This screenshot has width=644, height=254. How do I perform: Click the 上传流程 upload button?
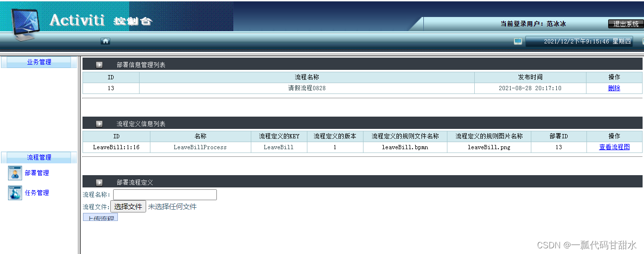point(100,217)
